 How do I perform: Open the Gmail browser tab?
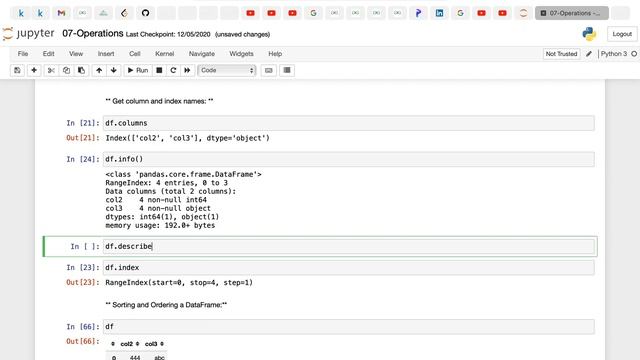coord(61,13)
